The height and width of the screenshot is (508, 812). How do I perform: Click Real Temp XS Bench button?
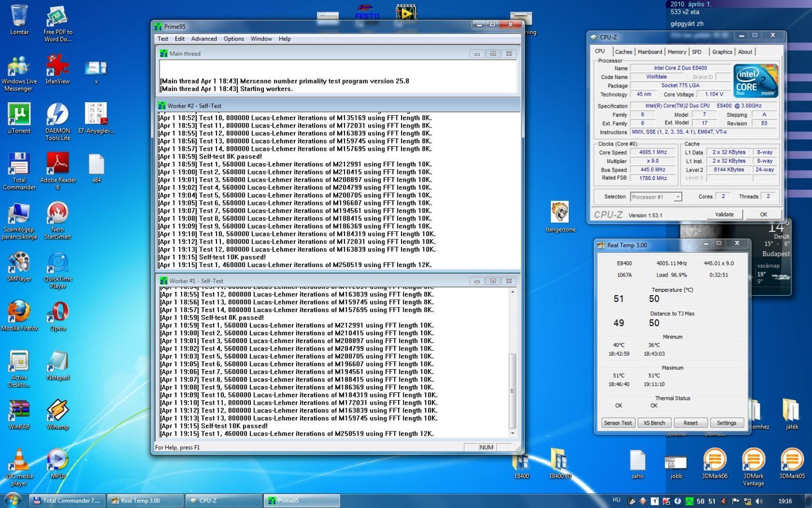point(654,423)
